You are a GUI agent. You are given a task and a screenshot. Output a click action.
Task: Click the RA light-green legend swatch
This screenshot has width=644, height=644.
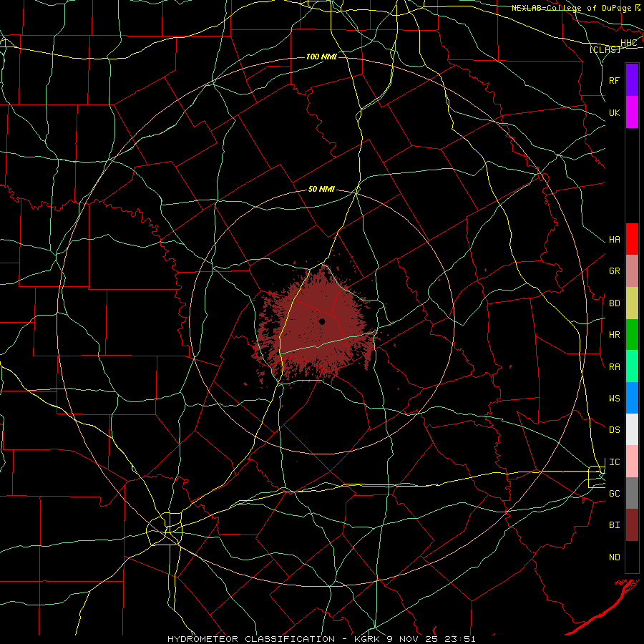(632, 366)
